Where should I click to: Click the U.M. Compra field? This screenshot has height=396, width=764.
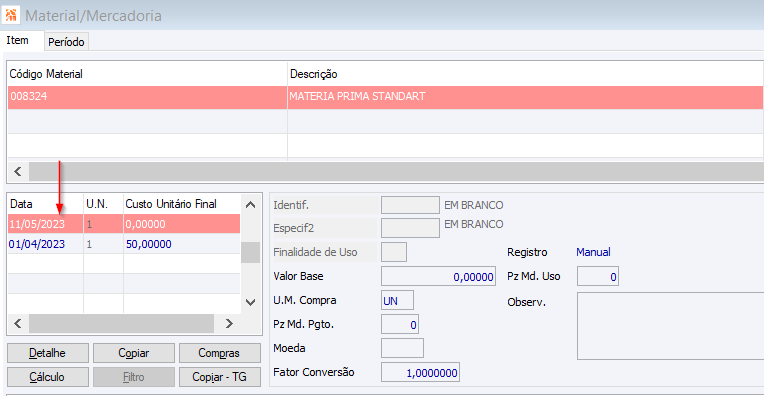397,301
